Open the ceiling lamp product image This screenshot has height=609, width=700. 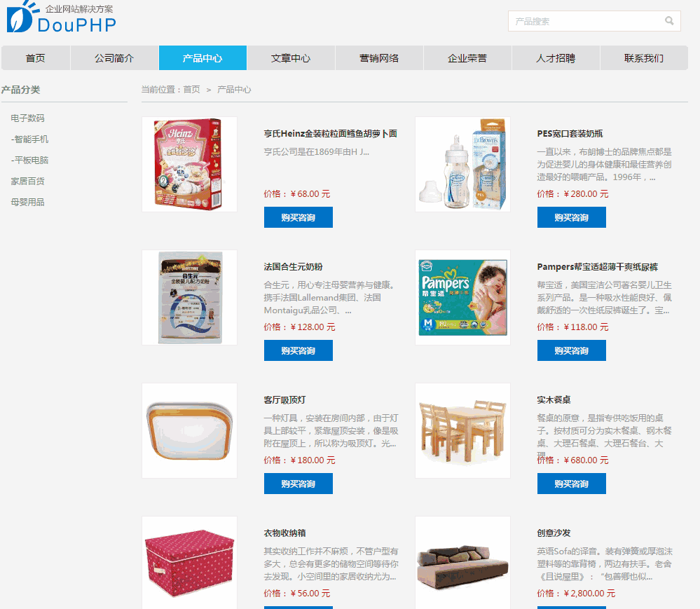[x=189, y=430]
